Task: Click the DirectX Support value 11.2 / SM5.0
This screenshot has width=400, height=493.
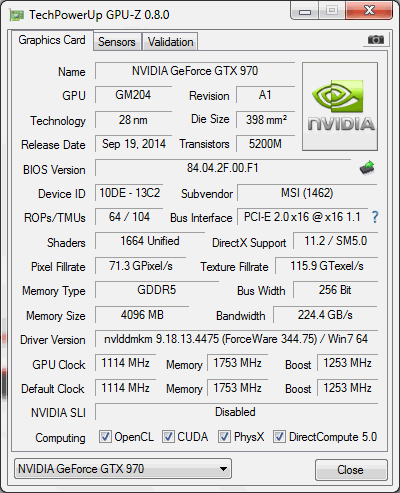Action: click(x=335, y=241)
